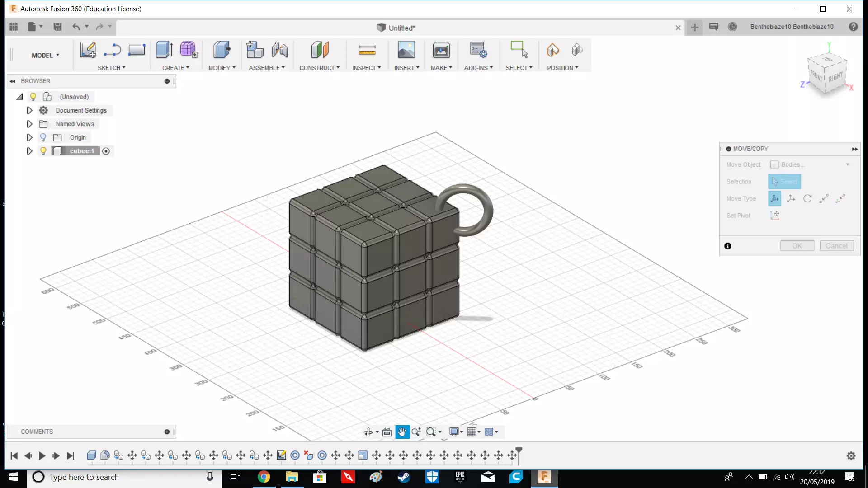Click the Measure ruler icon
The image size is (868, 488).
point(367,50)
